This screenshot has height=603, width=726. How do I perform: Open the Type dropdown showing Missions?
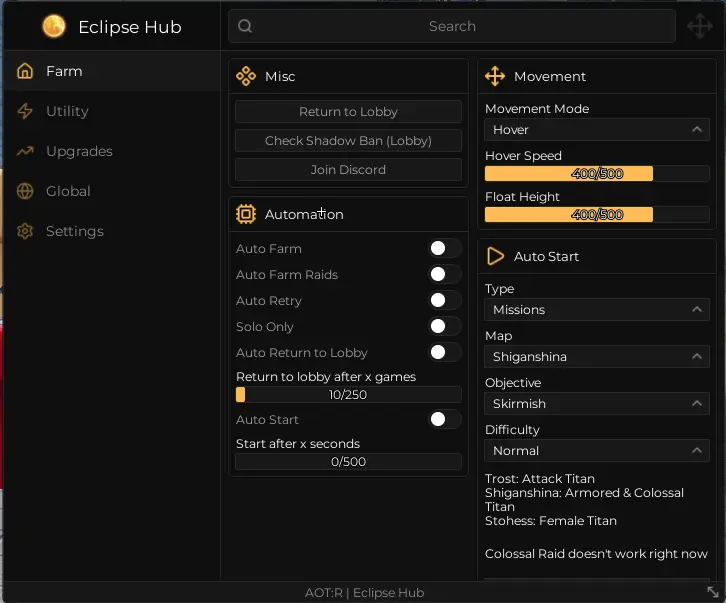[597, 309]
